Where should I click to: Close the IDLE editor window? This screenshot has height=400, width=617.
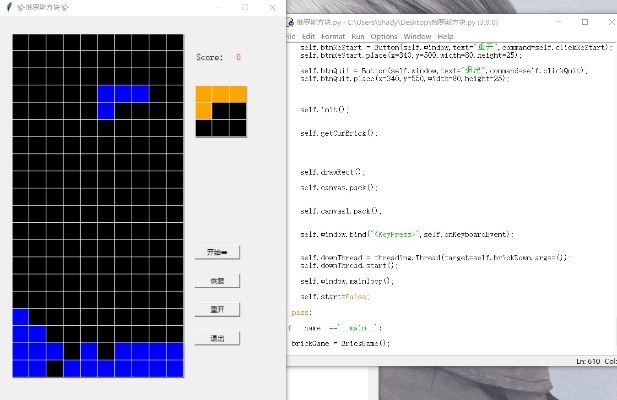coord(611,21)
